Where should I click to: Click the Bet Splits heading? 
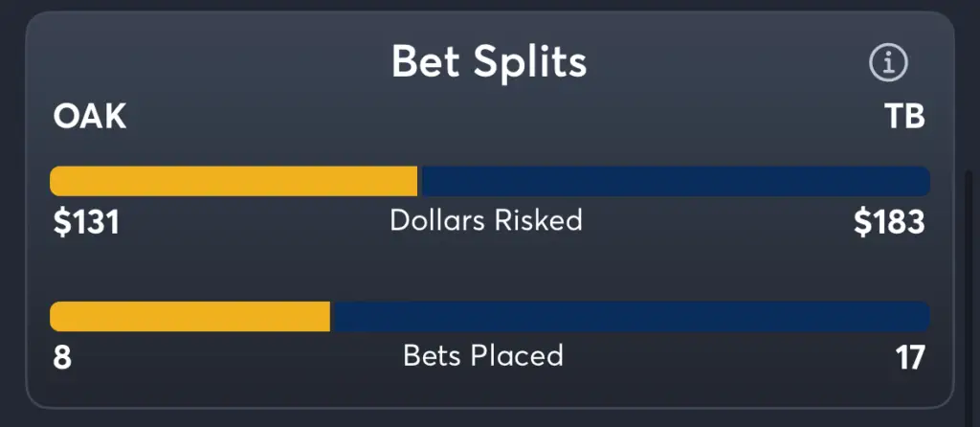point(489,61)
